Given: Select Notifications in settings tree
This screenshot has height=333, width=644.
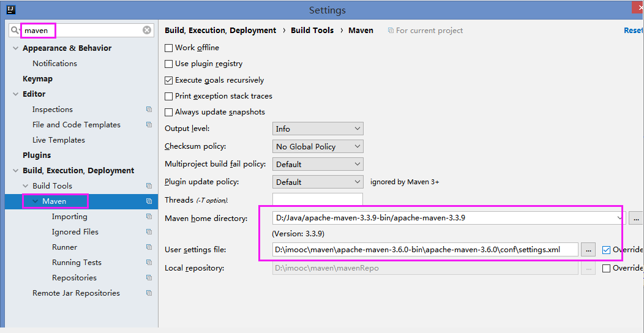Looking at the screenshot, I should 54,64.
